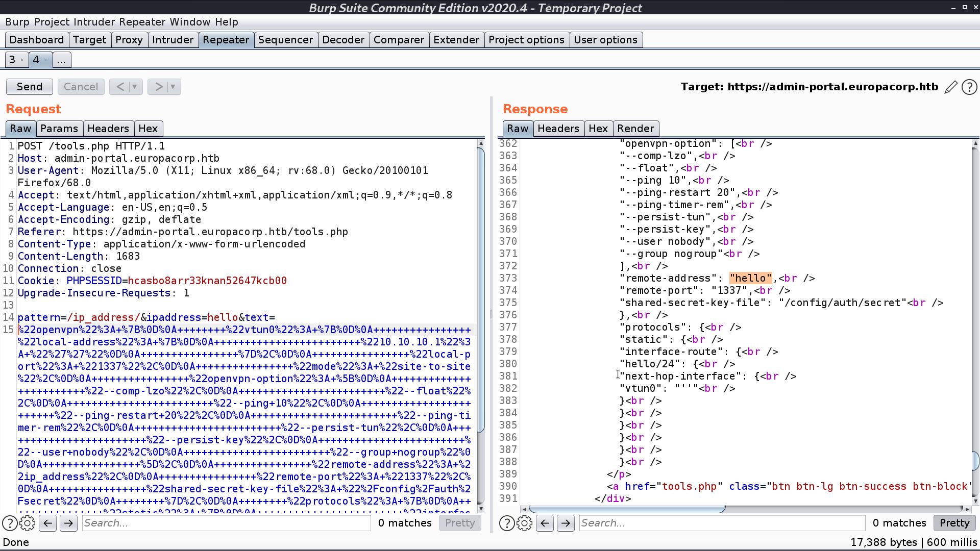980x551 pixels.
Task: Select the Hex tab in request panel
Action: 148,128
